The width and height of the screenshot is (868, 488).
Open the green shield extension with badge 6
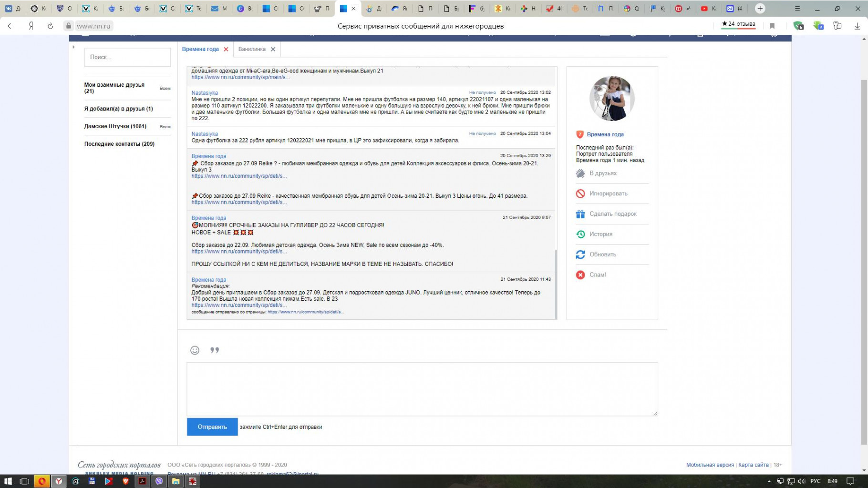point(798,26)
